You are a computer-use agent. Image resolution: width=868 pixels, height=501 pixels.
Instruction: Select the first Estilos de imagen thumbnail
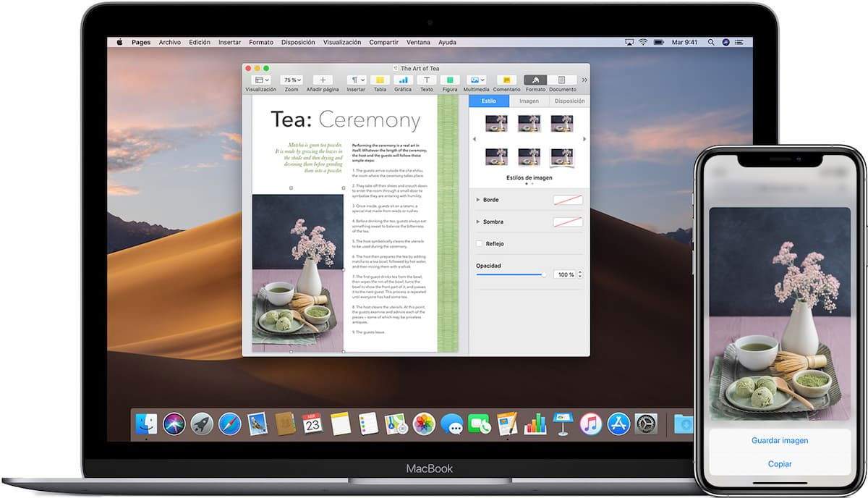[x=495, y=123]
